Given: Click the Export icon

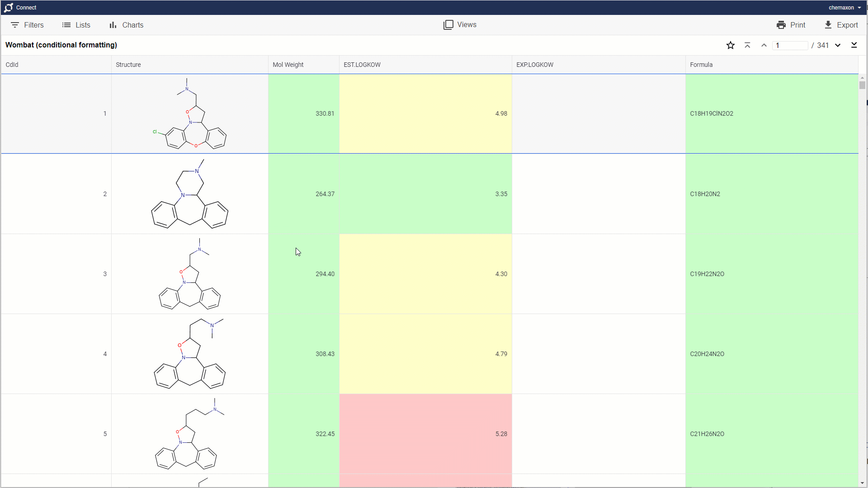Looking at the screenshot, I should [830, 24].
